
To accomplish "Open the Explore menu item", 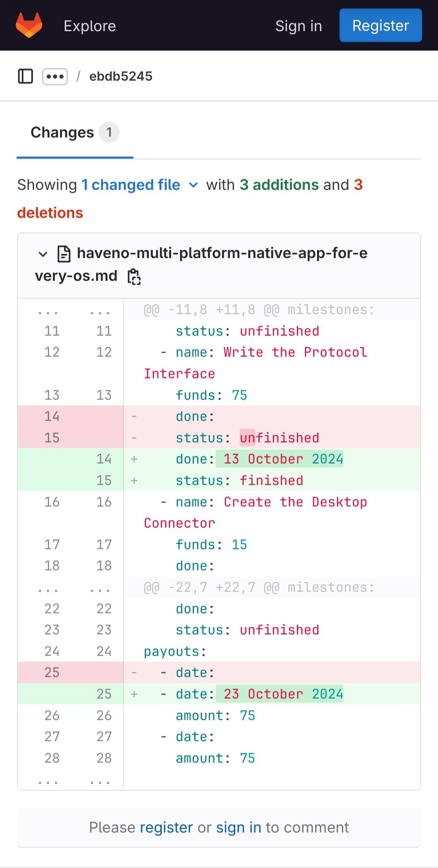I will tap(90, 26).
